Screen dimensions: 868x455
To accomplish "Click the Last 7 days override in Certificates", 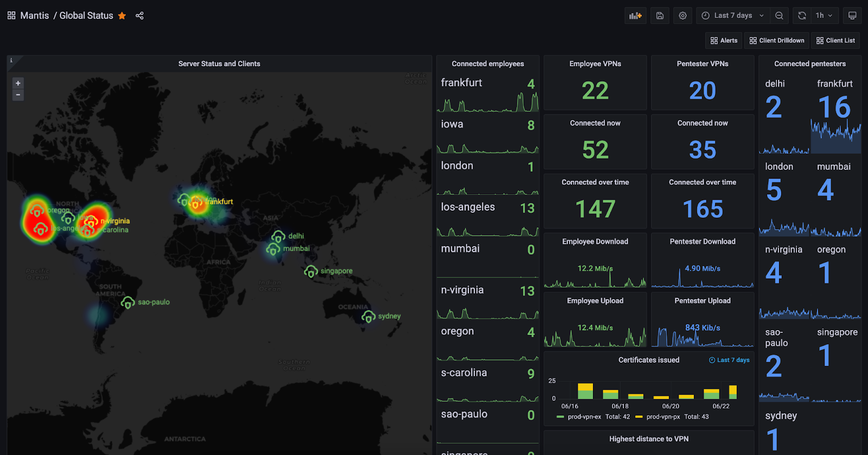I will (x=729, y=360).
